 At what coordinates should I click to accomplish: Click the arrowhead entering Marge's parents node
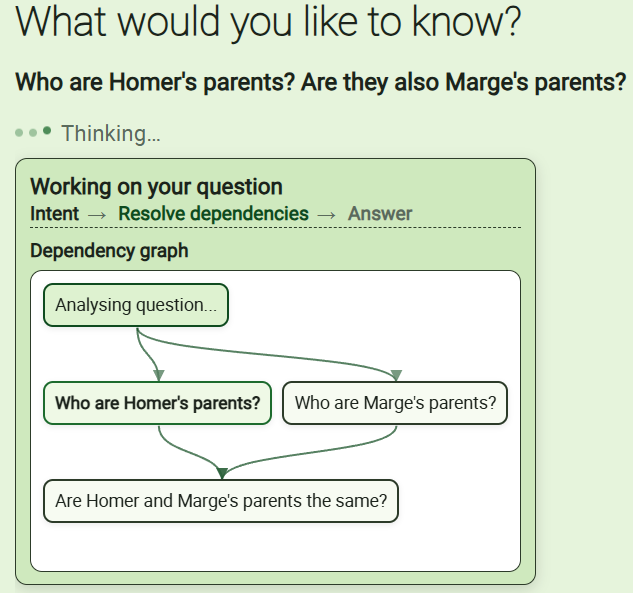pos(396,375)
